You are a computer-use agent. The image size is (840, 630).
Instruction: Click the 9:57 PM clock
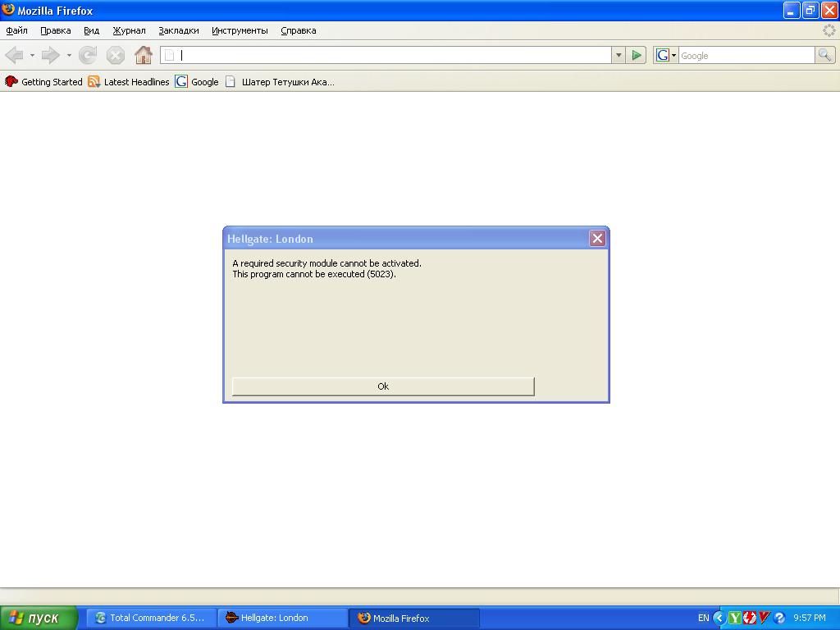click(810, 618)
